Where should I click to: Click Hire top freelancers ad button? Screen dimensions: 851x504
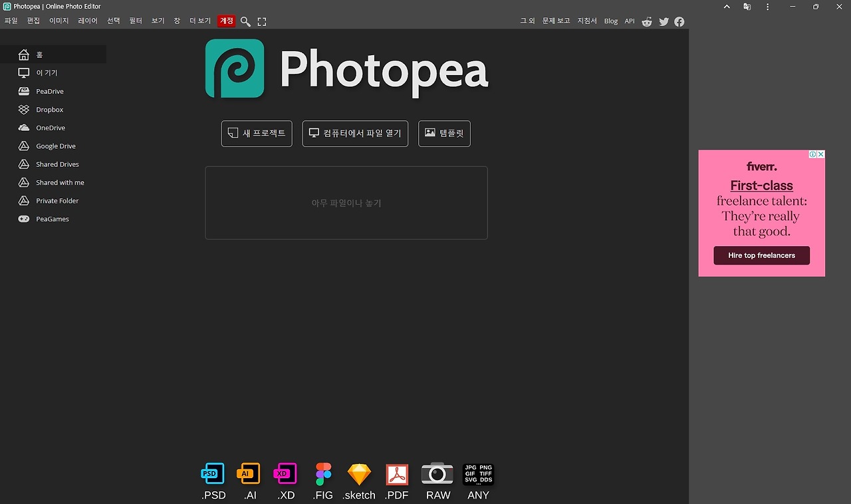pos(761,255)
